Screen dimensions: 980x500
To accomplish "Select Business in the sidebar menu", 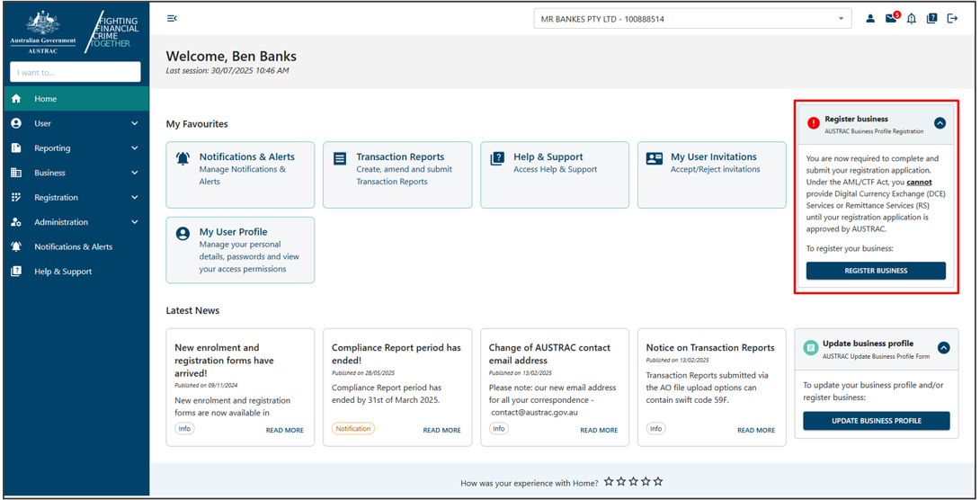I will pyautogui.click(x=76, y=173).
